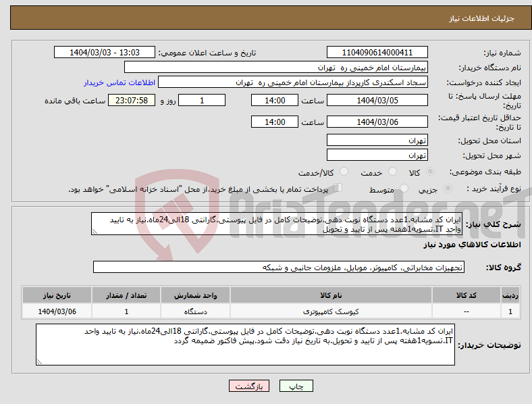Click the گروه کالا field
The width and height of the screenshot is (532, 404).
[x=279, y=267]
